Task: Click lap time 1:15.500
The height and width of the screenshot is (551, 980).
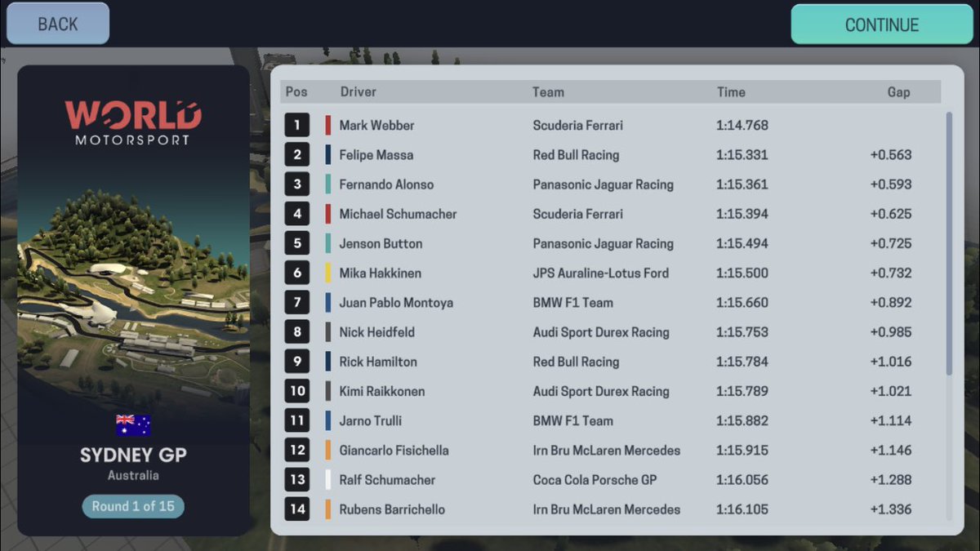Action: click(742, 273)
